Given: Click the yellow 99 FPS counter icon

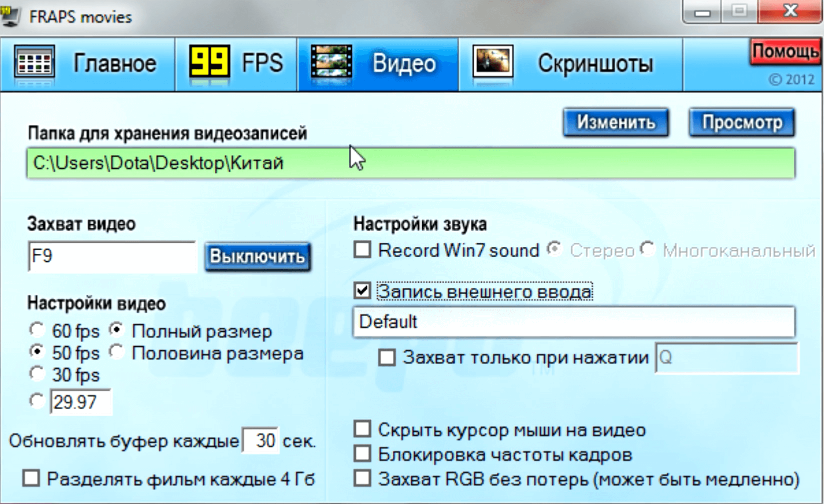Looking at the screenshot, I should pyautogui.click(x=209, y=61).
